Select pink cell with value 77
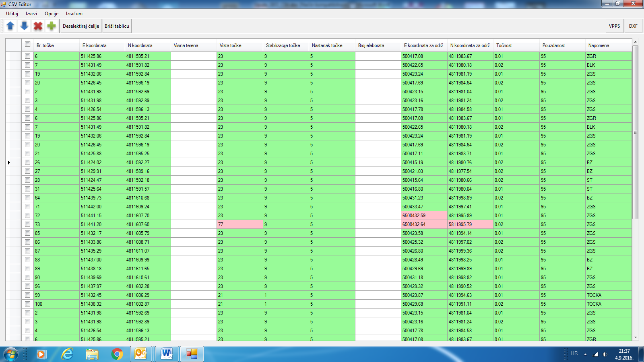 [x=240, y=224]
